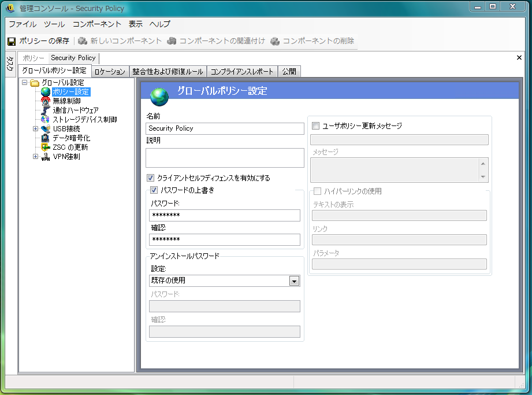
Task: Select ZSC の更新 tree item
Action: tap(70, 147)
